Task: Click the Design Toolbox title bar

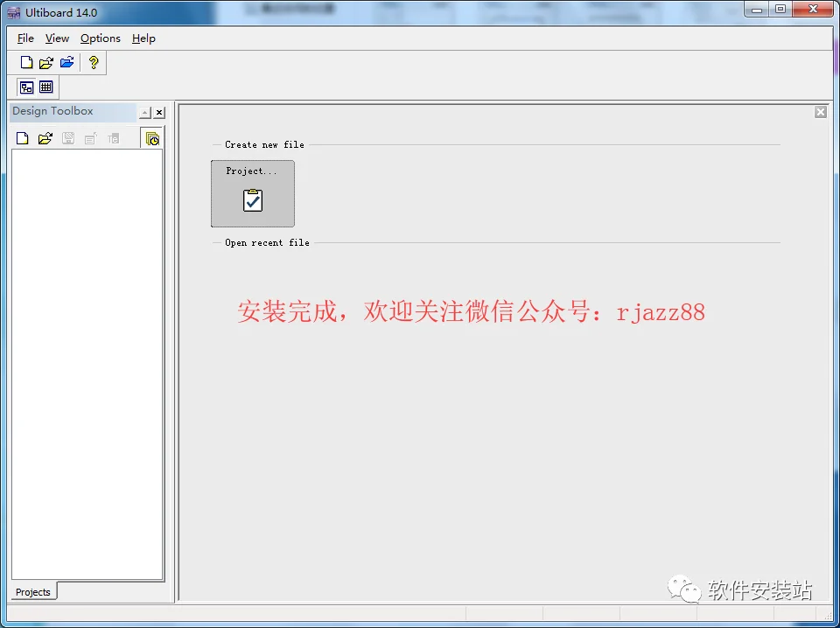Action: pos(73,111)
